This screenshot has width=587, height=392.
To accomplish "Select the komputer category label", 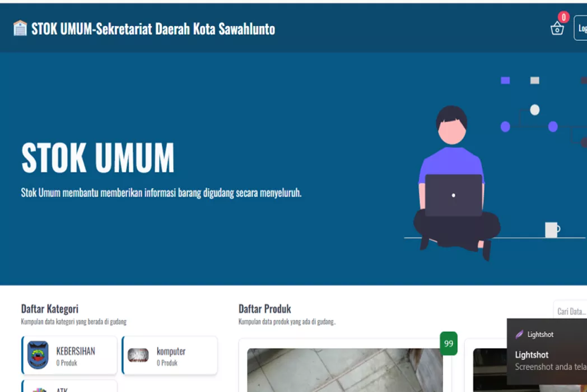I will (x=171, y=351).
